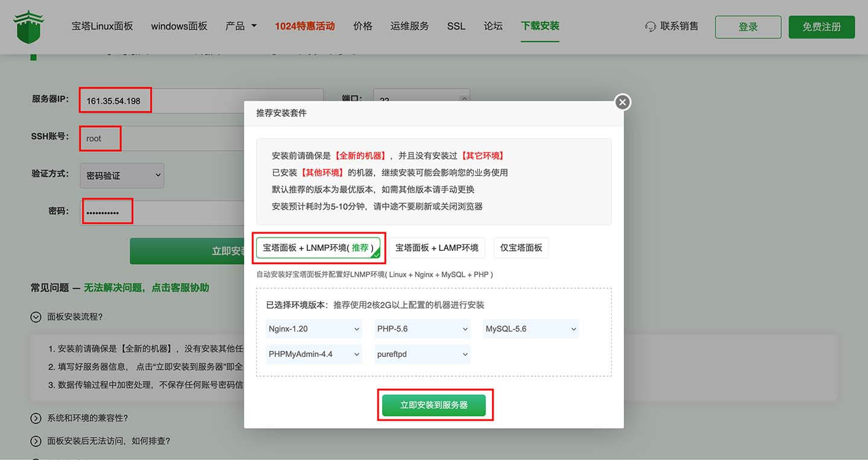Close the recommended install dialog
868x460 pixels.
[x=623, y=102]
